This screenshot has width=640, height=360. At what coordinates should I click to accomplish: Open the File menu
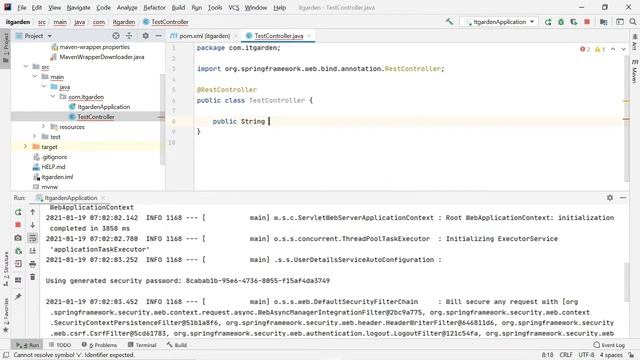click(22, 7)
